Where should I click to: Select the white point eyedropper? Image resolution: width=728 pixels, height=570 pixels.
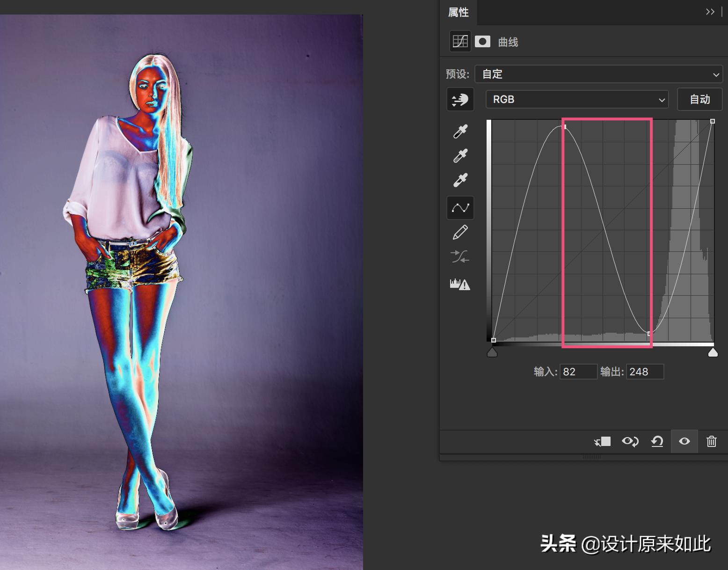pos(460,180)
